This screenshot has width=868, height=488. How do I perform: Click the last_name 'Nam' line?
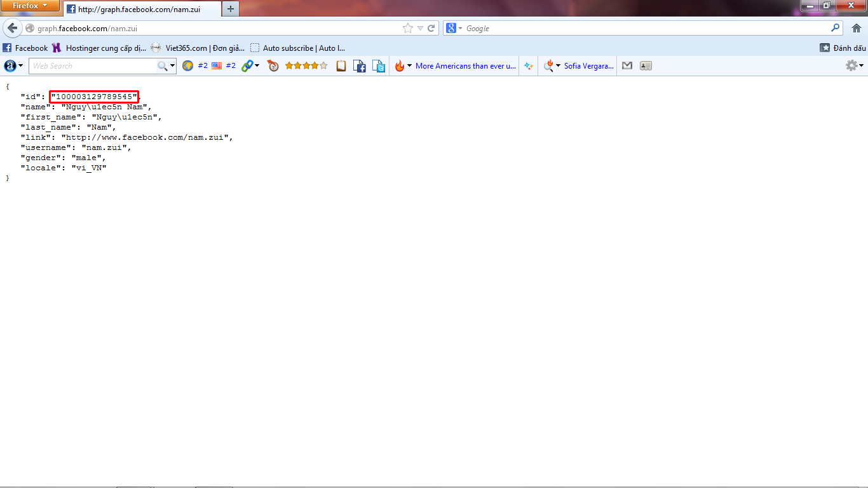69,127
